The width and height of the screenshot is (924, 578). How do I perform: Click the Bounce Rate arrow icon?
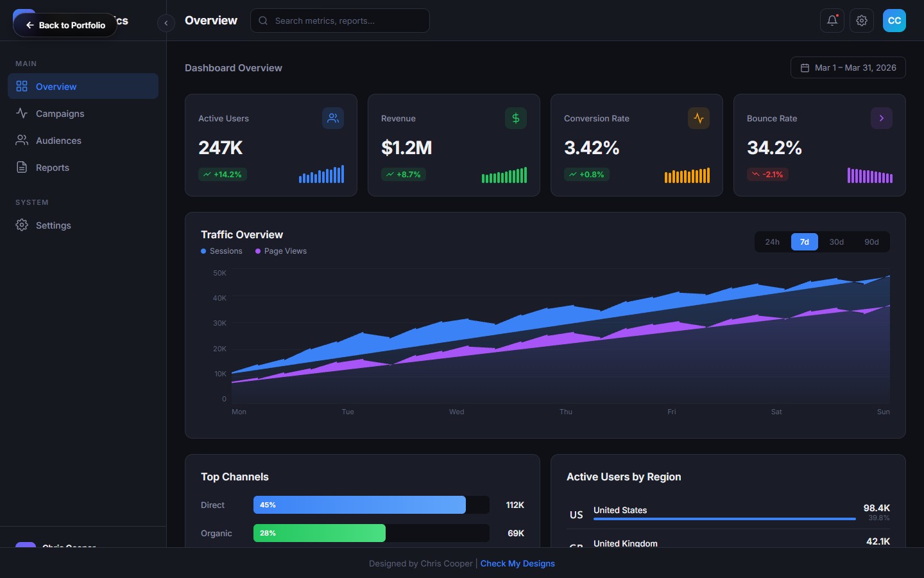pyautogui.click(x=882, y=118)
